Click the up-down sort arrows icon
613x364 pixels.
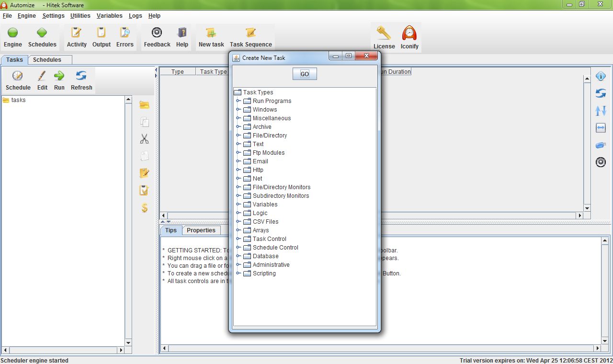[601, 111]
